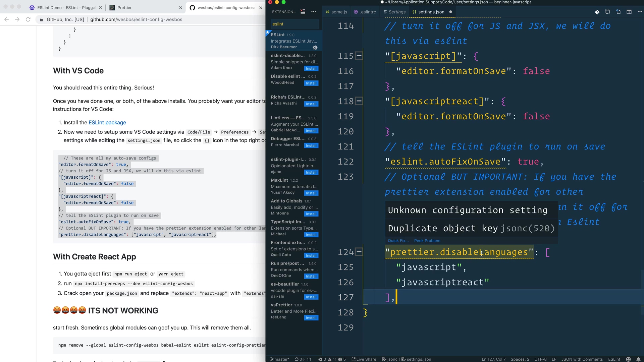644x362 pixels.
Task: Install Add to Globals extension
Action: 311,214
